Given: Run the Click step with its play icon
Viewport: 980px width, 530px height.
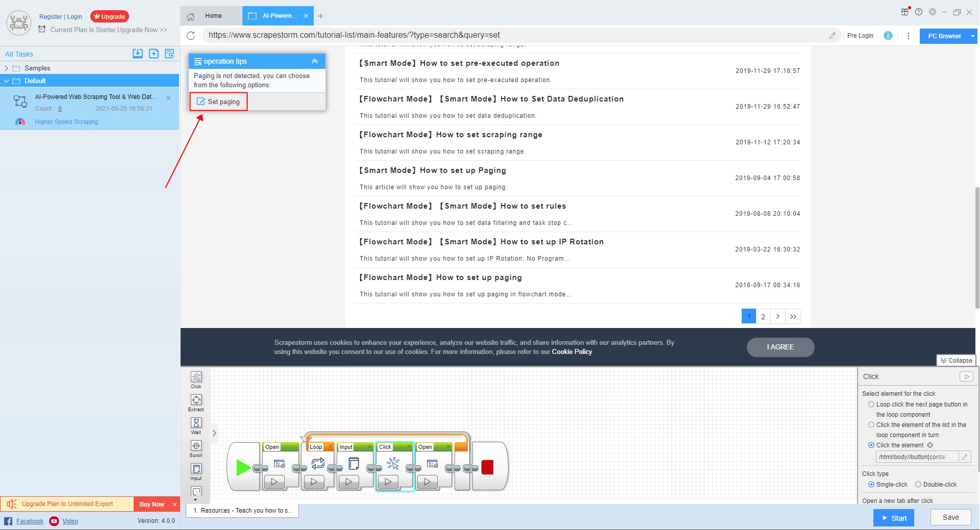Looking at the screenshot, I should 966,376.
